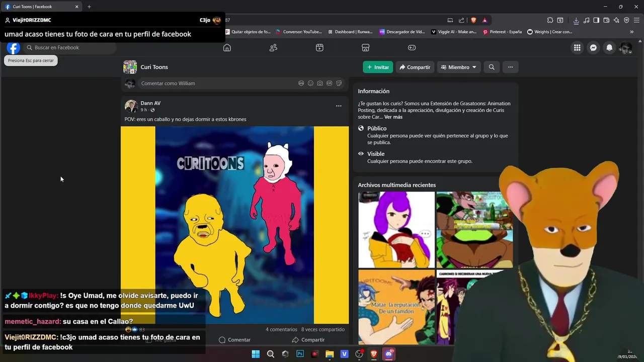Open the Windows Start menu
Screen dimensions: 644x362
click(x=256, y=354)
